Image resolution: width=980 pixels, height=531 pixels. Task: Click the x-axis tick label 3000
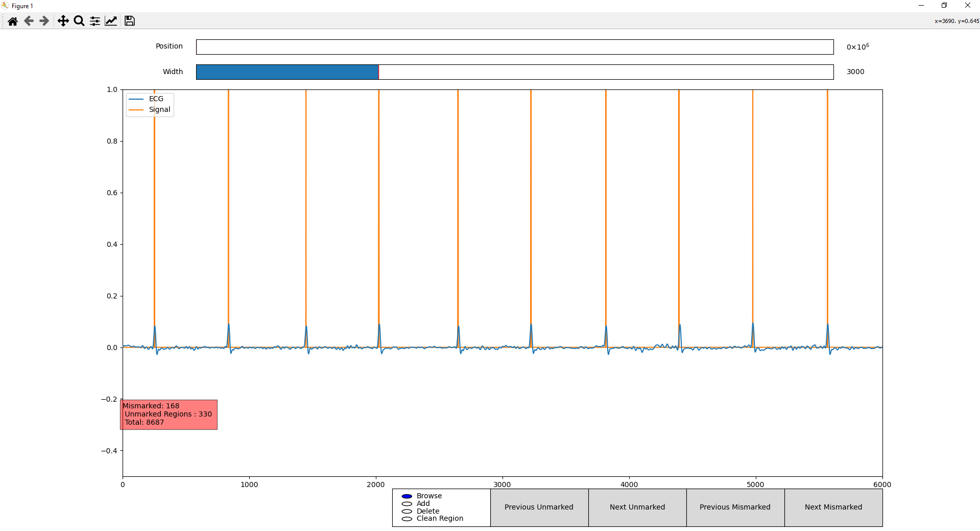(x=502, y=484)
